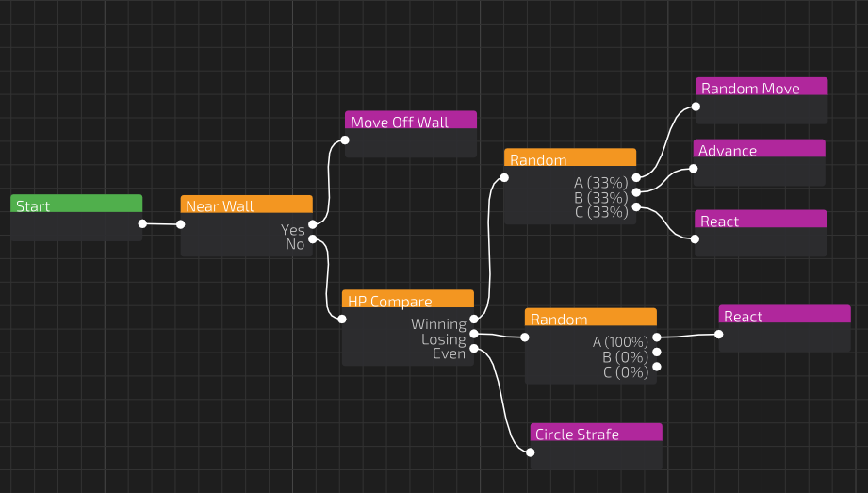Select the Near Wall condition node title
The width and height of the screenshot is (868, 493).
(x=246, y=205)
